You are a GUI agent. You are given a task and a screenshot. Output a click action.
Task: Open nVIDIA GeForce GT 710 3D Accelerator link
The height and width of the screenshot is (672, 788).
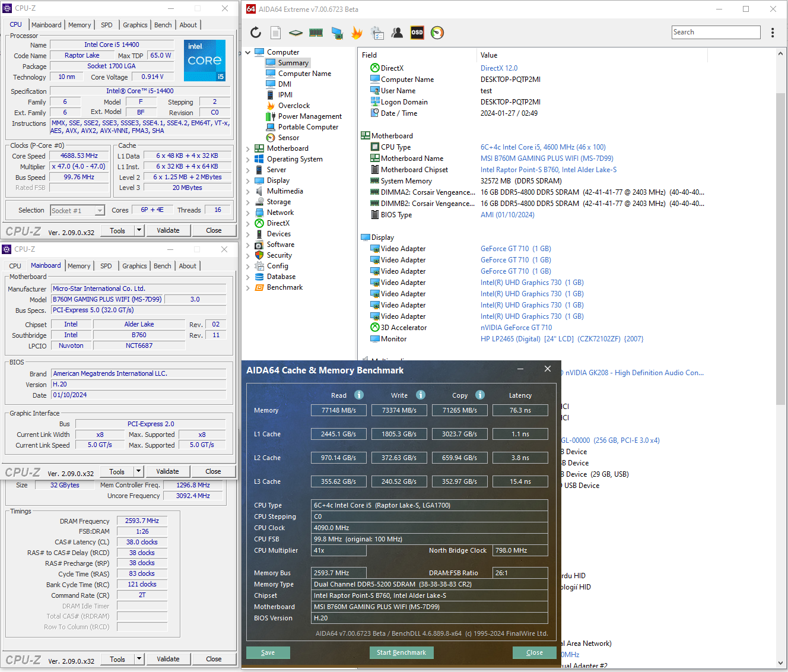pos(516,328)
